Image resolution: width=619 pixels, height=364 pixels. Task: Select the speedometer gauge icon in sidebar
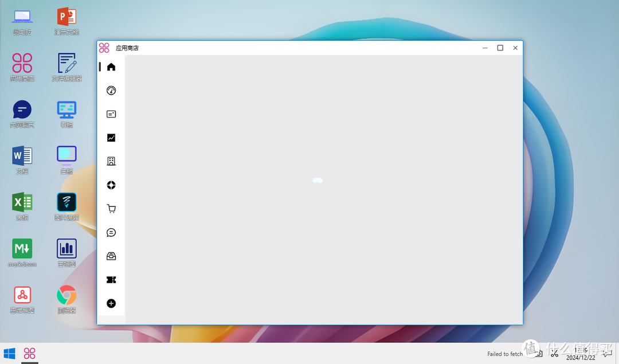pyautogui.click(x=111, y=91)
